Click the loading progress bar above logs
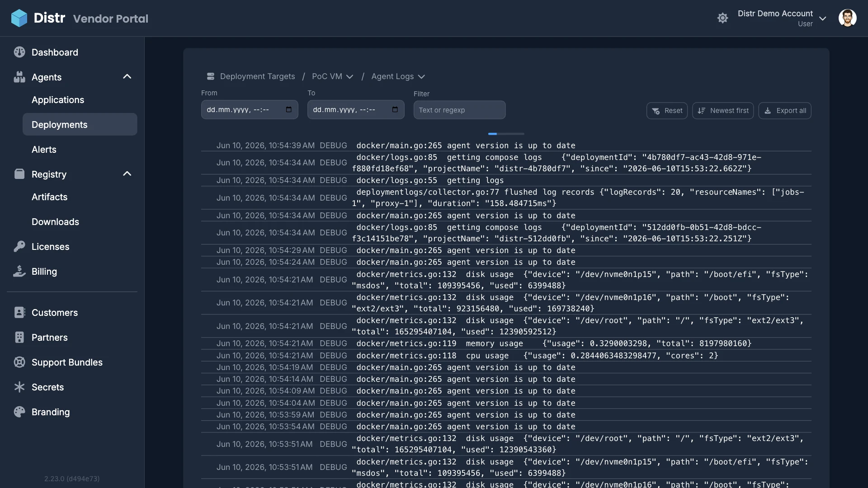The height and width of the screenshot is (488, 868). click(506, 134)
